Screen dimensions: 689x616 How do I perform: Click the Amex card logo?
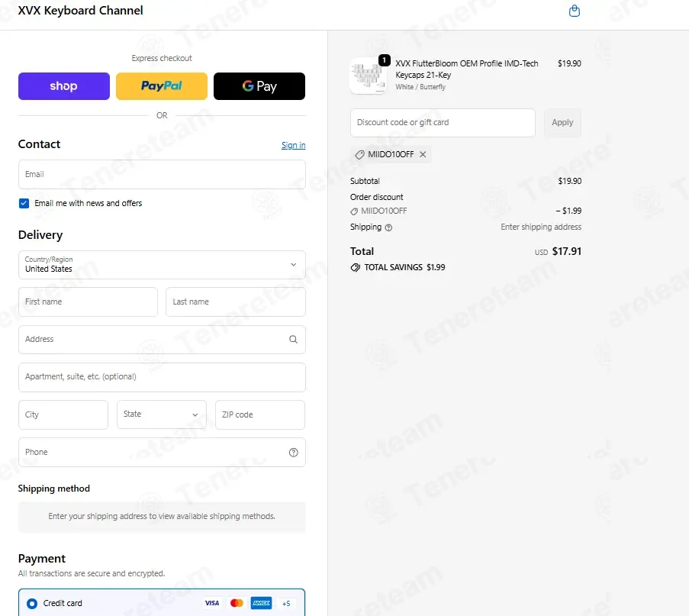261,603
